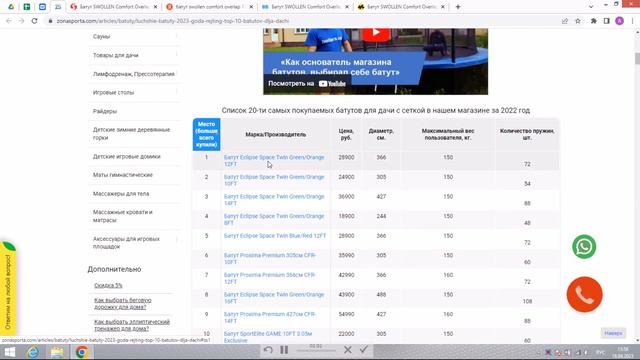This screenshot has width=640, height=360.
Task: Click the blue 'Место' column header
Action: coord(207,134)
